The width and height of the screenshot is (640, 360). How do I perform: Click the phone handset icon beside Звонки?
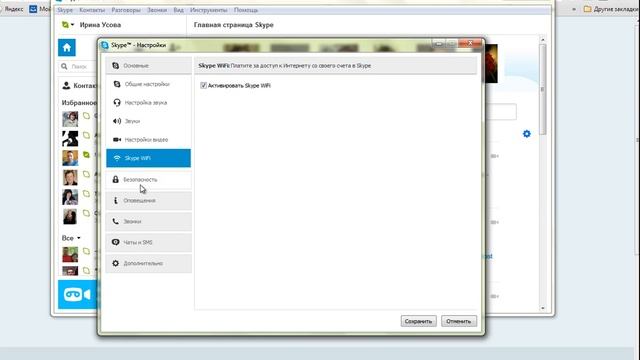tap(116, 221)
